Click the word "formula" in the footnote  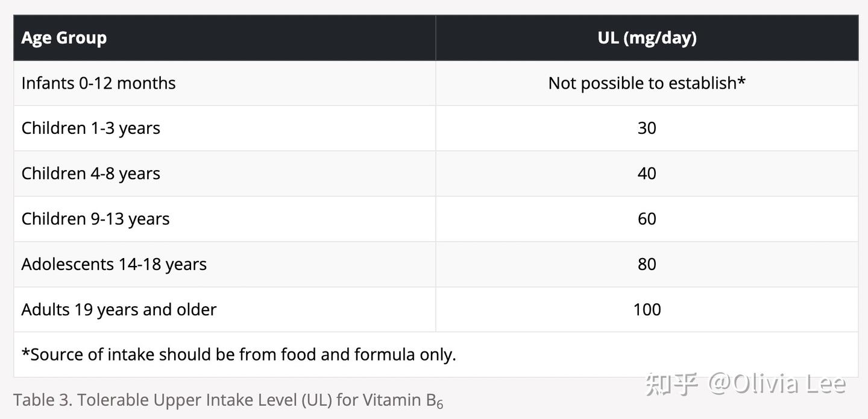pyautogui.click(x=385, y=354)
